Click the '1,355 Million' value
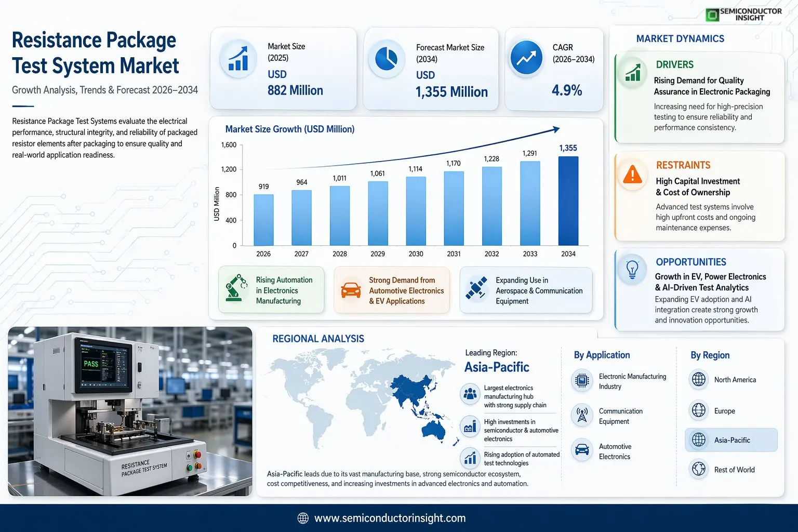Image resolution: width=798 pixels, height=532 pixels. pyautogui.click(x=451, y=92)
